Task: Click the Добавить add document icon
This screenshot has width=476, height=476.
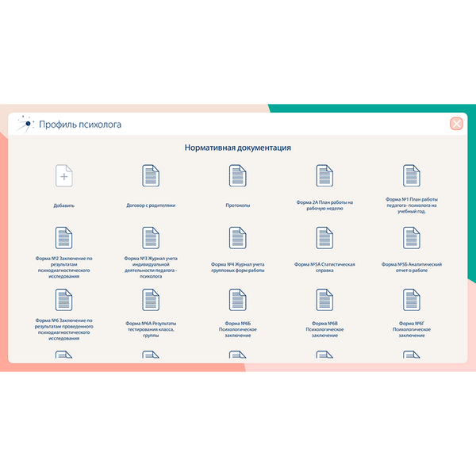Action: coord(63,176)
